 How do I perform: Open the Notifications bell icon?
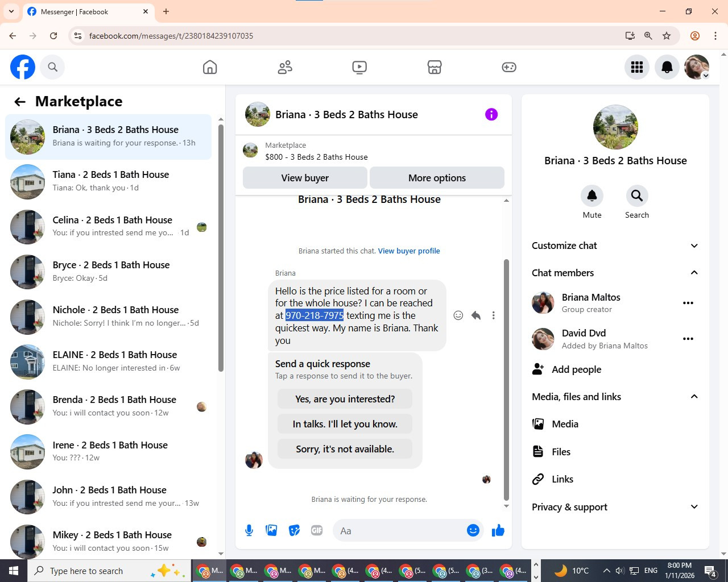pos(667,67)
